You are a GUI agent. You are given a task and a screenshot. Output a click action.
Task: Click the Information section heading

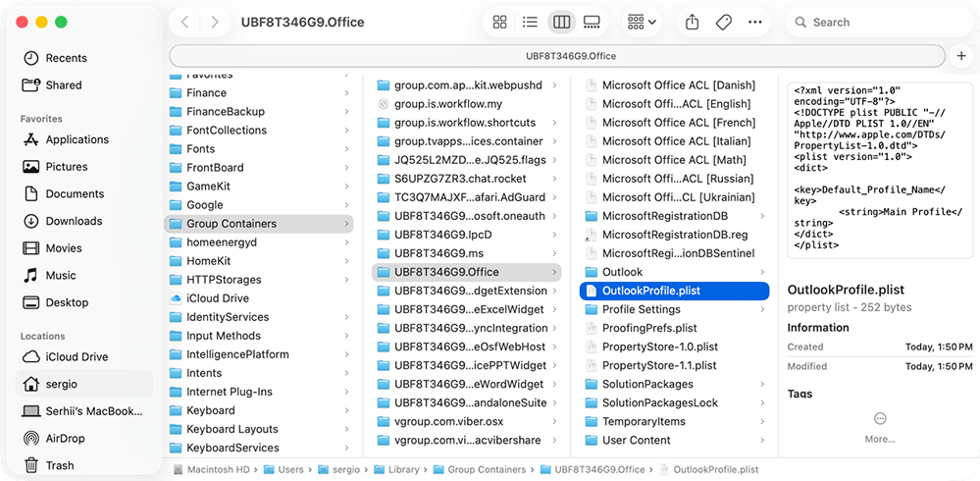[817, 328]
